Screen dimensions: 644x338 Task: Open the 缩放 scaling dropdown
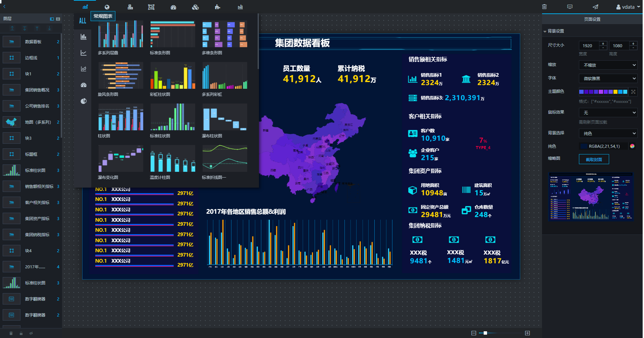click(608, 65)
